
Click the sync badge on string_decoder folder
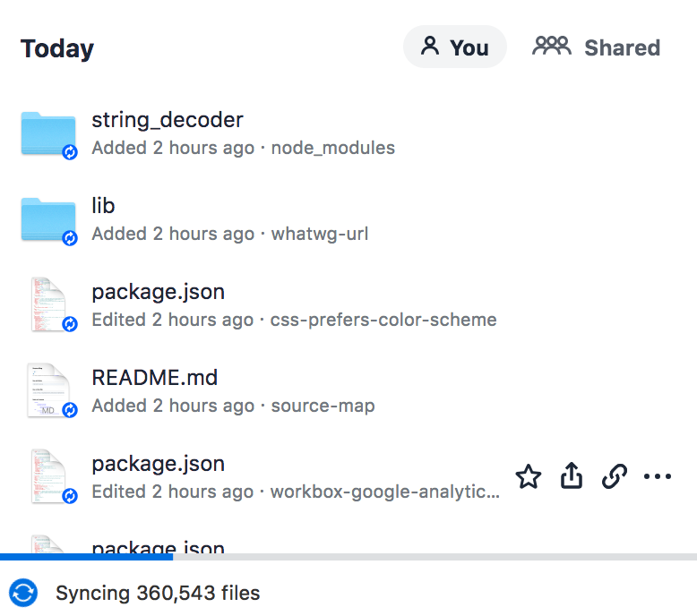click(70, 152)
